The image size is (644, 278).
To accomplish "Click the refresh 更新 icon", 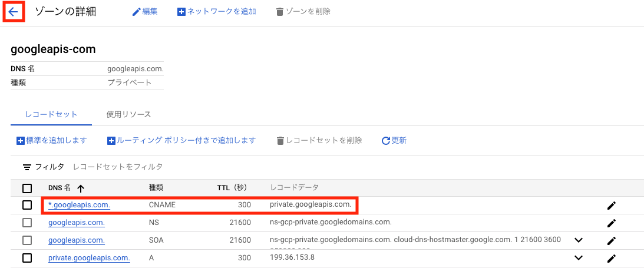I will [386, 141].
